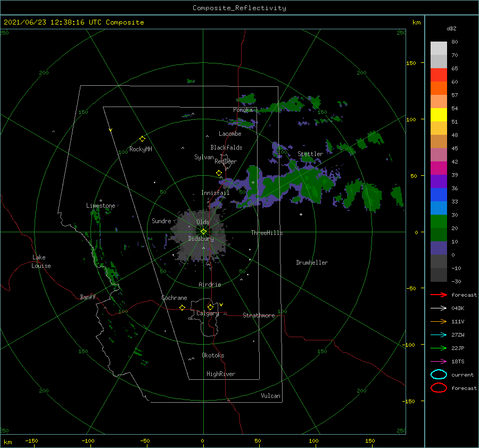Click the yellow diamond marker near Cochrane
Screen dimensions: 479x448
coord(183,308)
